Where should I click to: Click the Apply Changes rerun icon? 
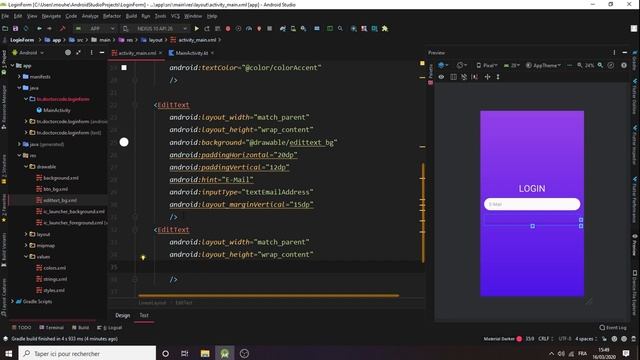pos(207,29)
